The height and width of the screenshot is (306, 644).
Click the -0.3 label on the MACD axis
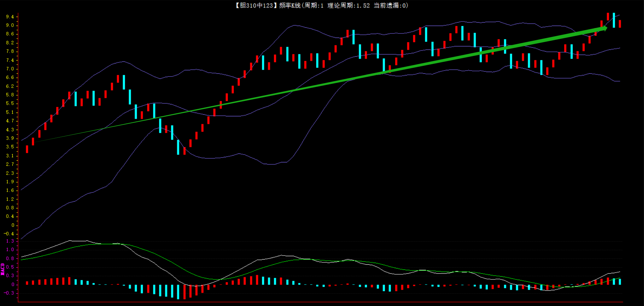pyautogui.click(x=9, y=293)
